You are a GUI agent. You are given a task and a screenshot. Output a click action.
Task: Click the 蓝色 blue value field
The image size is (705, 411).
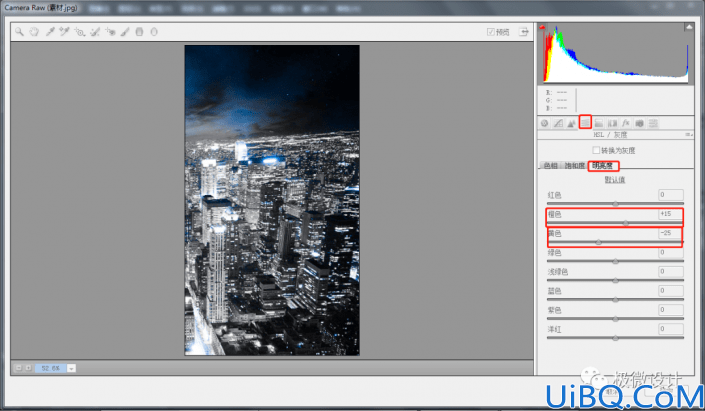(671, 290)
